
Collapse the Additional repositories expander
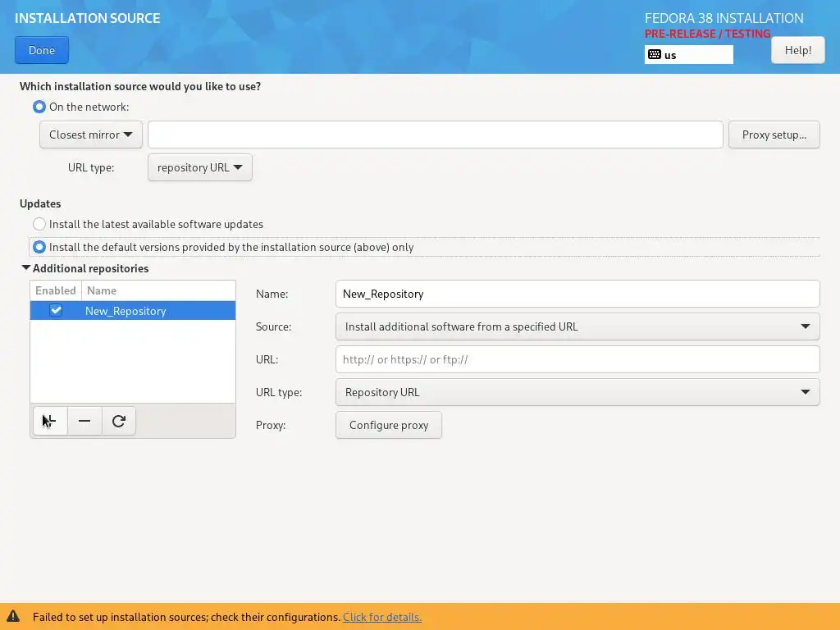pyautogui.click(x=25, y=268)
